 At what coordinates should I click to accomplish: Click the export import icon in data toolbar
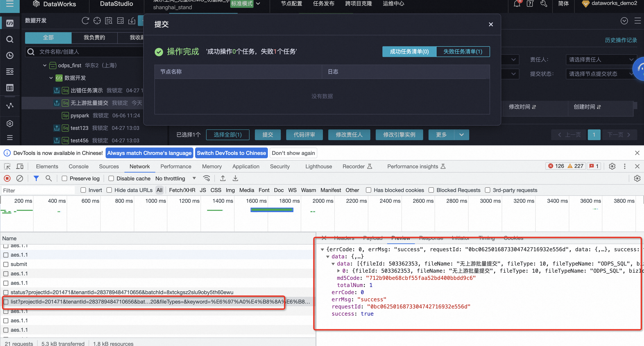(132, 21)
